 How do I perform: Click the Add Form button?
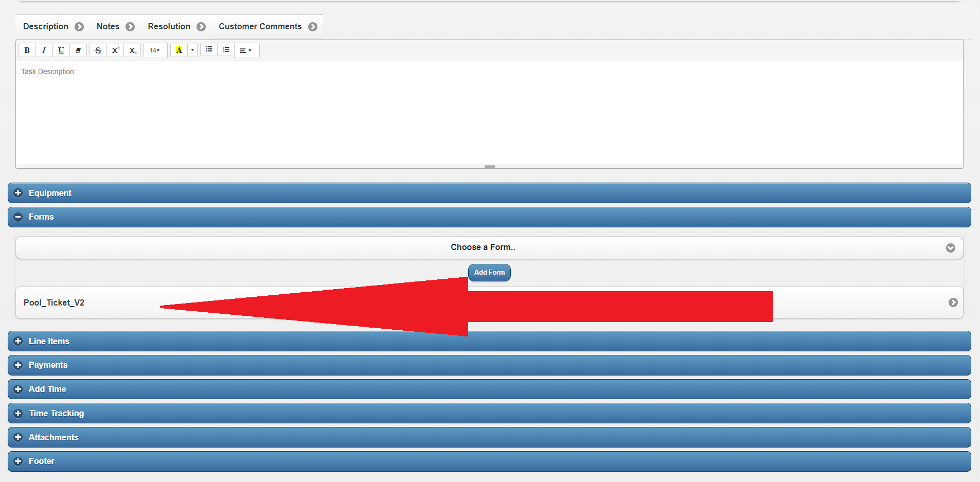(489, 273)
